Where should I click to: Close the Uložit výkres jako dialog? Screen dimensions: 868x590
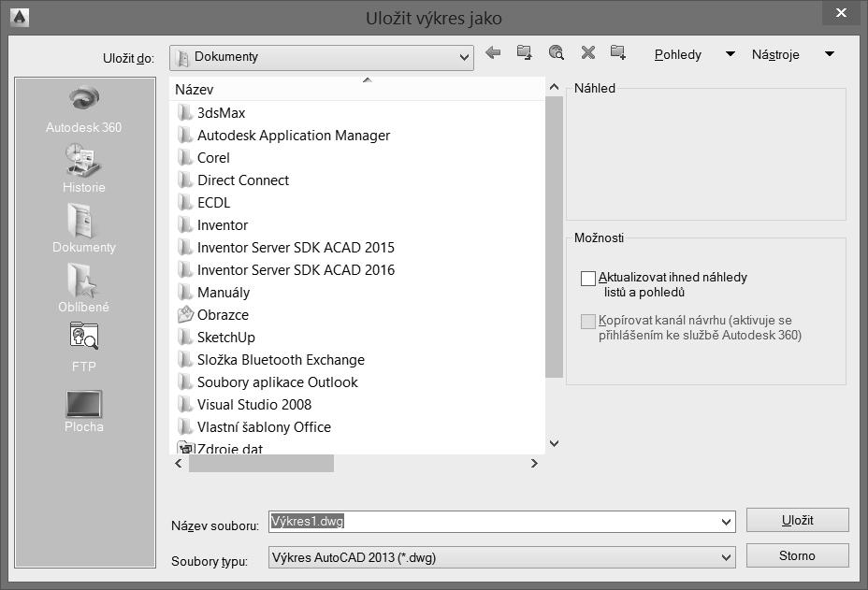(x=841, y=13)
